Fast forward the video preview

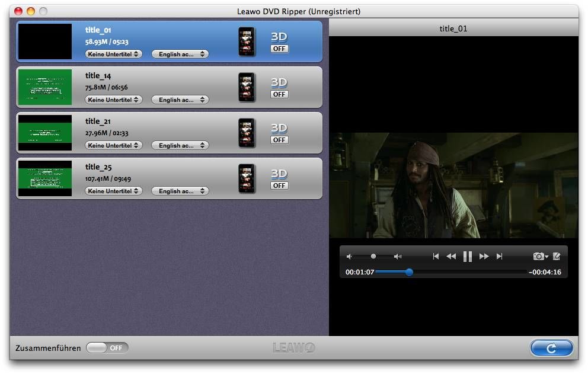click(484, 257)
